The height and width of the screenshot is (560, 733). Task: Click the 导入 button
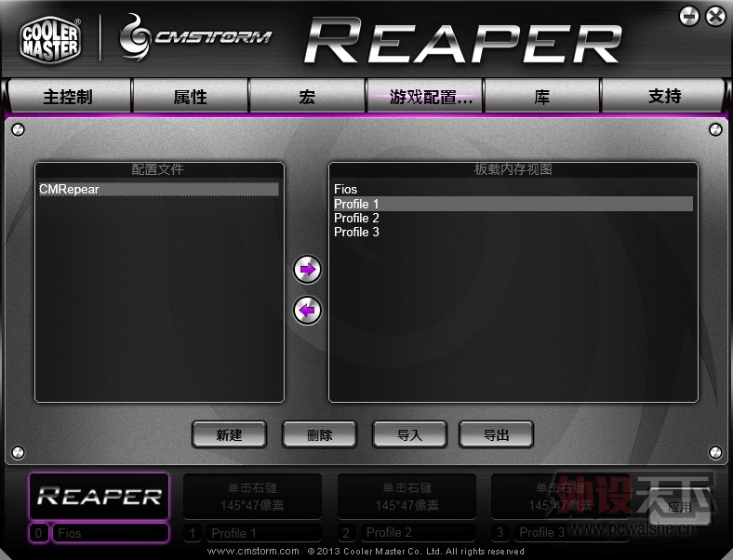coord(409,434)
